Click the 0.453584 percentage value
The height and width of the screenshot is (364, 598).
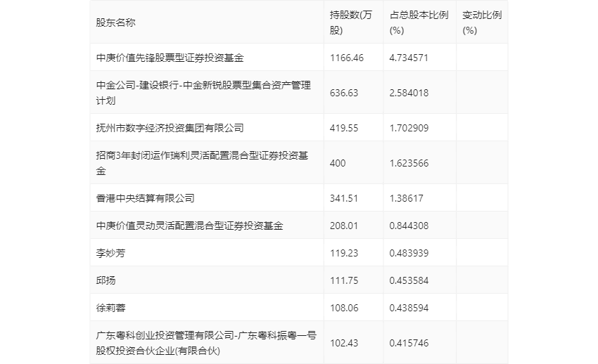(x=409, y=280)
